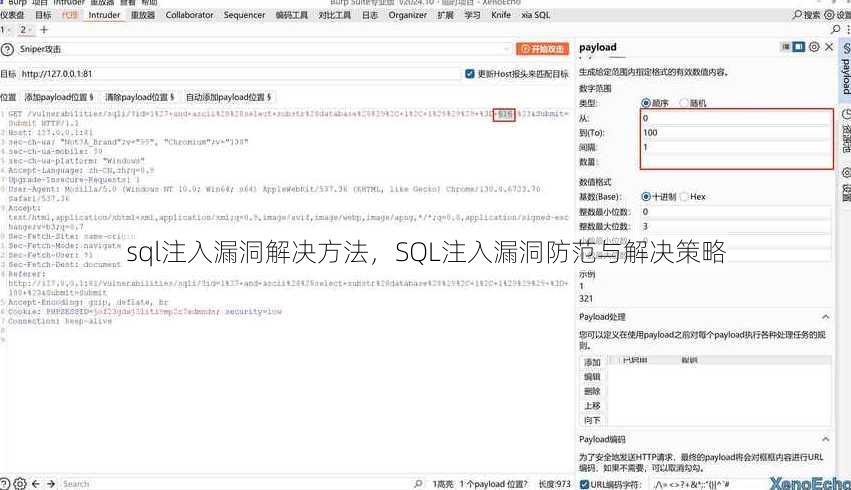Click the 开始攻击 start attack button
The width and height of the screenshot is (851, 490).
(542, 49)
